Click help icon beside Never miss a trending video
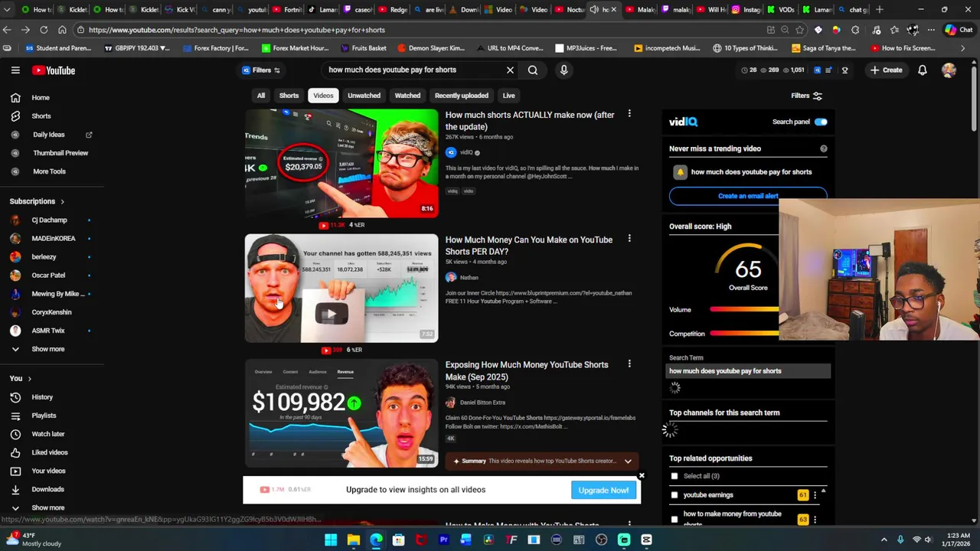Image resolution: width=980 pixels, height=551 pixels. point(824,148)
